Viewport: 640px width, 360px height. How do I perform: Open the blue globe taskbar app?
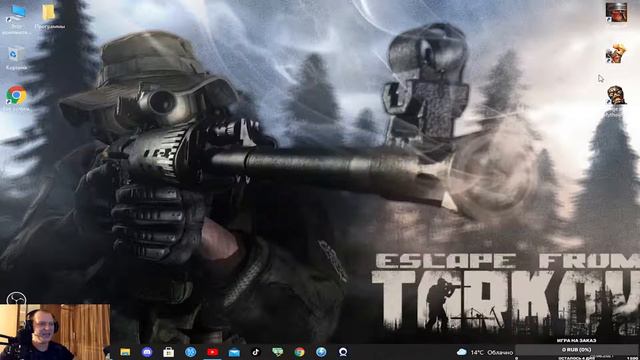[321, 352]
